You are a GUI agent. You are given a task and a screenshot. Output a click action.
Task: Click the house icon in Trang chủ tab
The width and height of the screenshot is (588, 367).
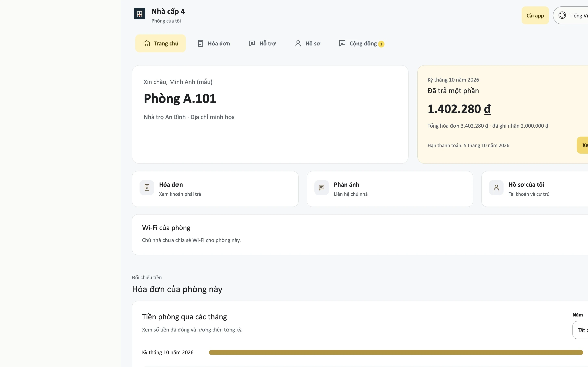click(146, 43)
